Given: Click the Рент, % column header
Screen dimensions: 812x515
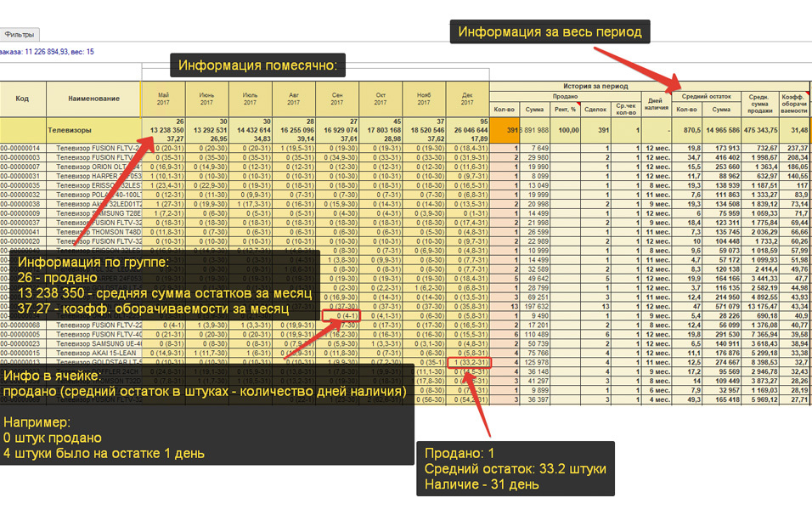Looking at the screenshot, I should tap(565, 110).
